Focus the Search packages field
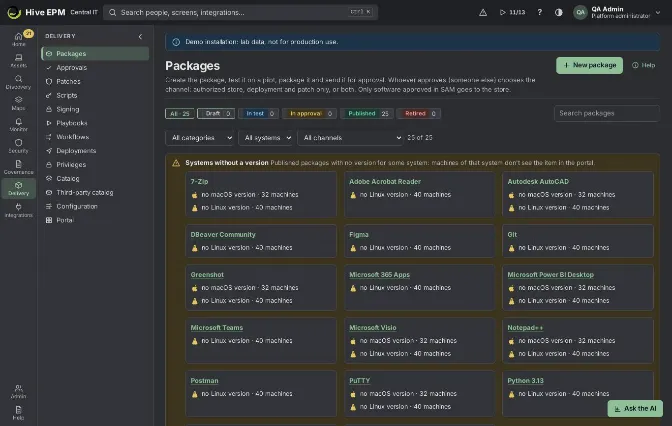672x426 pixels. click(606, 114)
